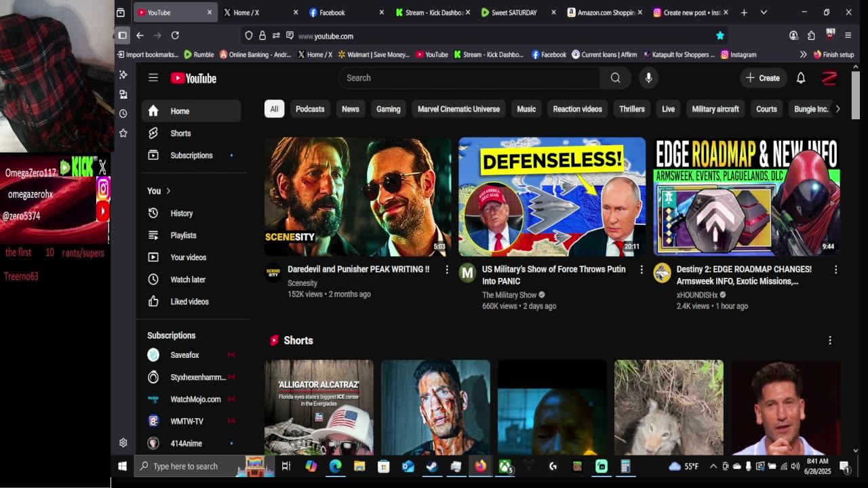Open Firefox sidebar settings gear
Image resolution: width=868 pixels, height=488 pixels.
(x=123, y=443)
